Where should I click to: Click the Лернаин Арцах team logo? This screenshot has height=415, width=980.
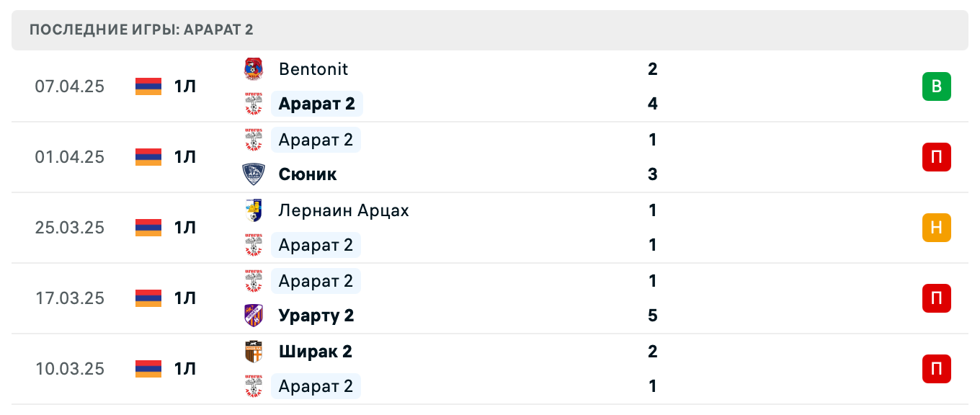(x=254, y=210)
